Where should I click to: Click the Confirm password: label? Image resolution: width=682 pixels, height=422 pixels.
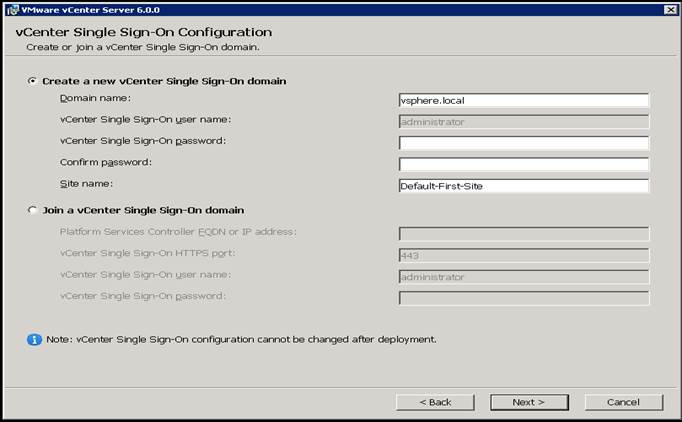tap(106, 162)
